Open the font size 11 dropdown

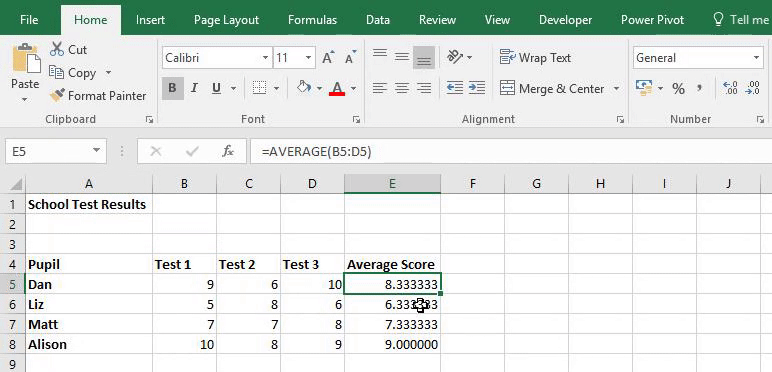coord(309,58)
